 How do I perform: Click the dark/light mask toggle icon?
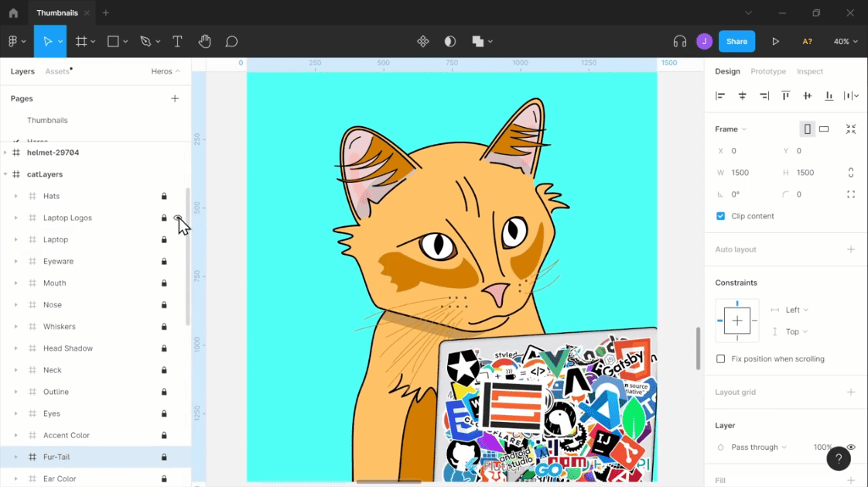click(450, 41)
